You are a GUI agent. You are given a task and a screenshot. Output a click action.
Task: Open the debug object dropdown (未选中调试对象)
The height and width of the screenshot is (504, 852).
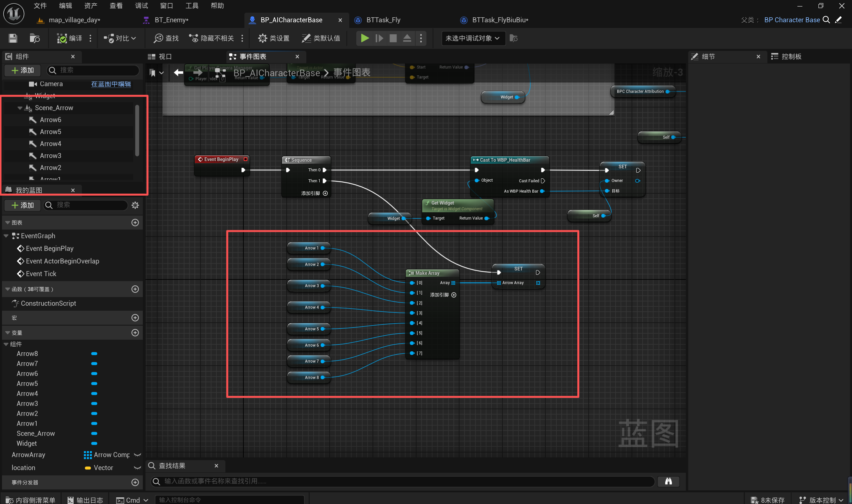473,38
